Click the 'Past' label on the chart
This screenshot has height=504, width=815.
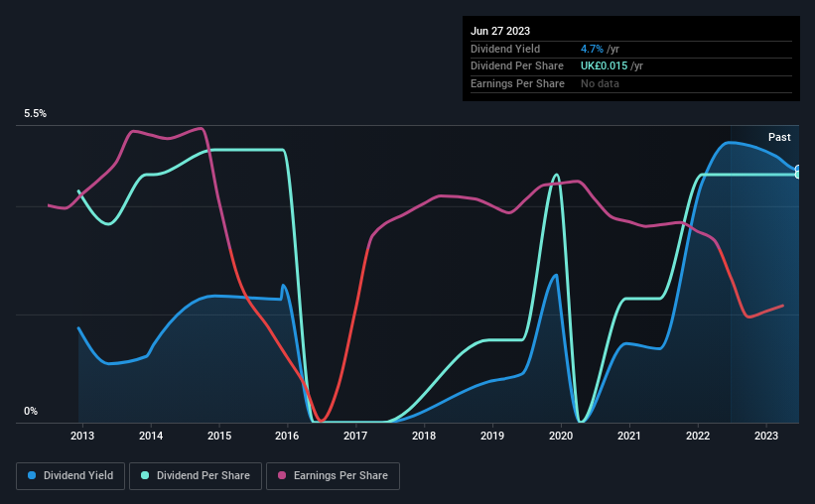point(779,137)
